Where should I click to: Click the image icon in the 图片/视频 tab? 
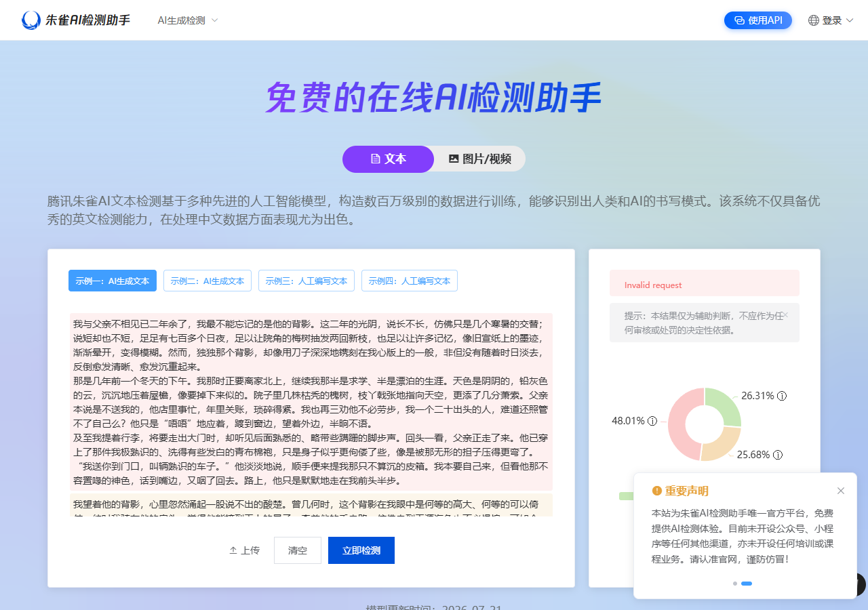tap(454, 159)
